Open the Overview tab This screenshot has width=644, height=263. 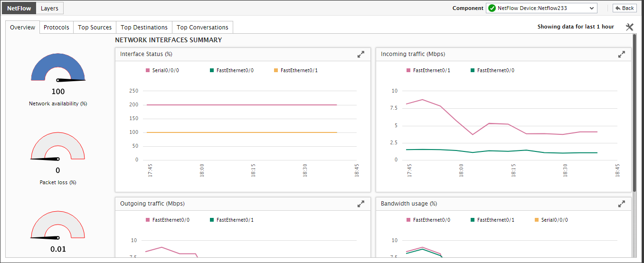[23, 28]
